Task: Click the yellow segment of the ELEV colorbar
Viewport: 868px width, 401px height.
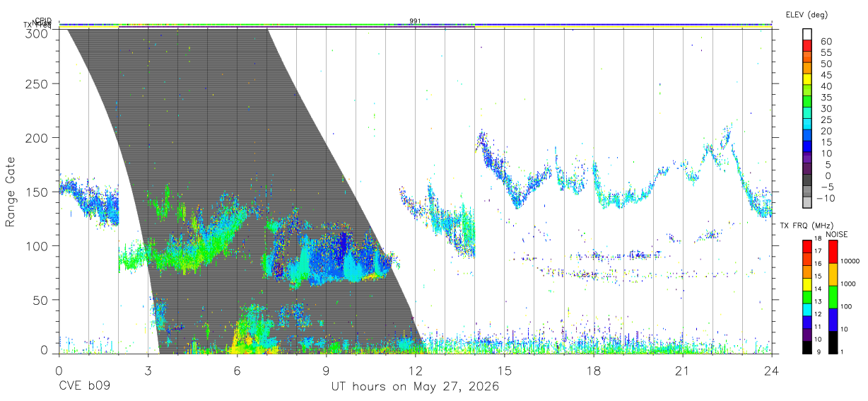Action: point(807,79)
